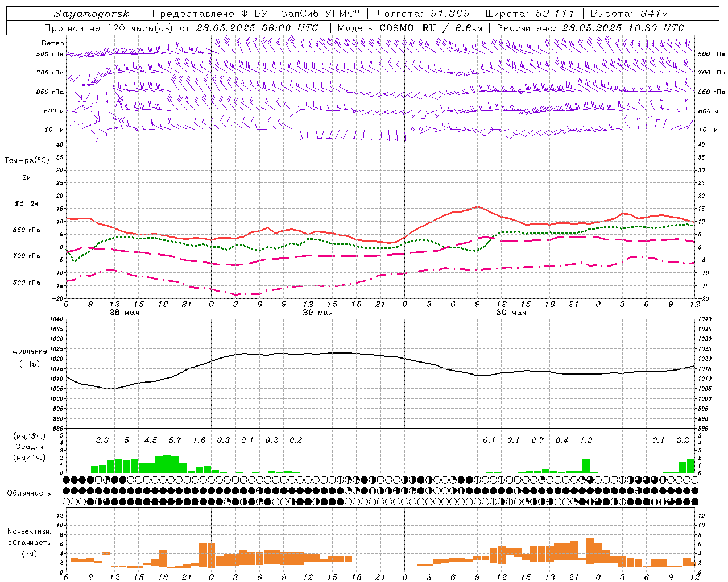Viewport: 728px width, 582px height.
Task: Click the '(мм/1ч.)' precipitation unit label
Action: (x=28, y=458)
